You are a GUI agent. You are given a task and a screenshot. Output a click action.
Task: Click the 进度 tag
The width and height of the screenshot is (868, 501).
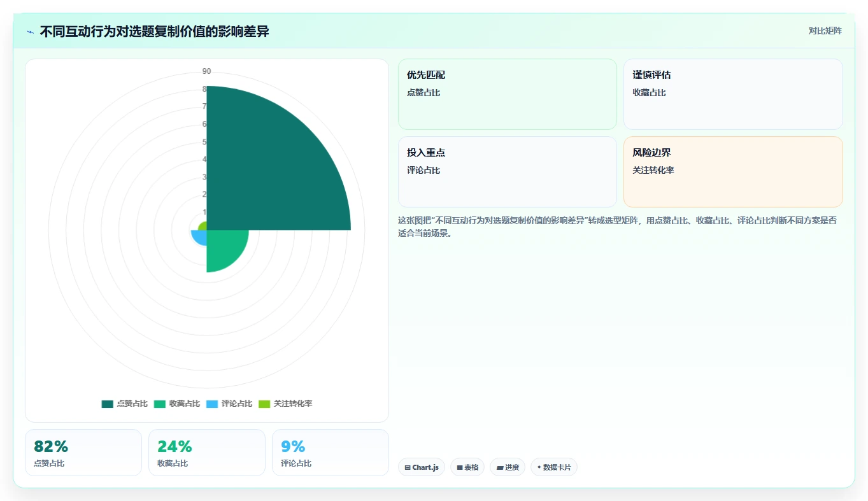(x=508, y=467)
